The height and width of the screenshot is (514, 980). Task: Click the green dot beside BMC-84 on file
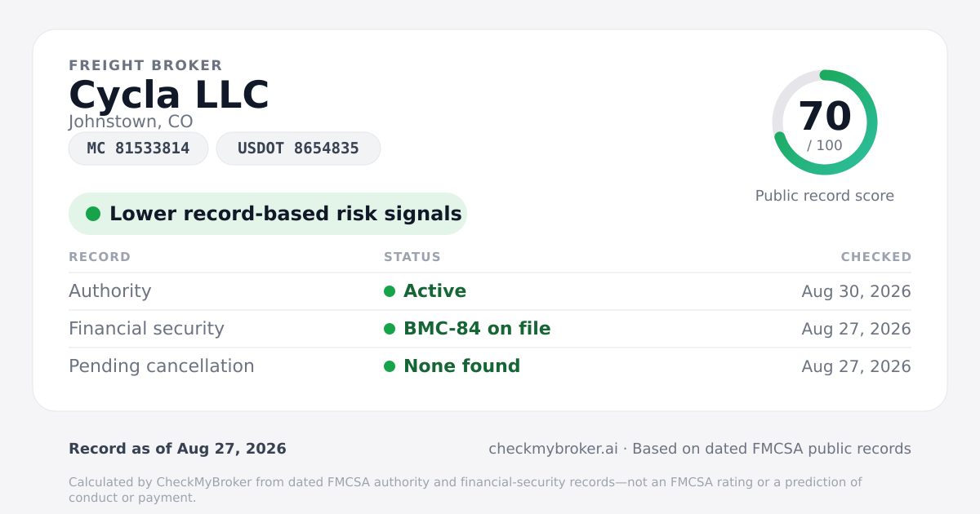(x=390, y=329)
